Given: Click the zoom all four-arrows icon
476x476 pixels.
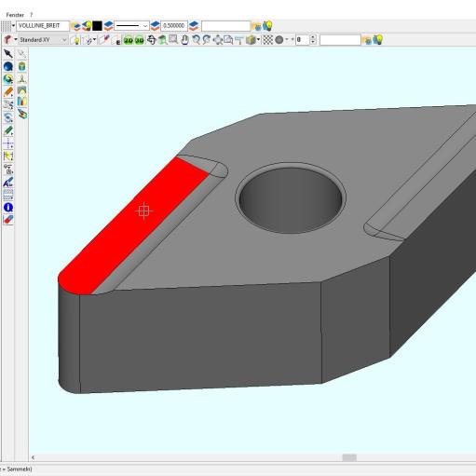Looking at the screenshot, I should tap(218, 40).
